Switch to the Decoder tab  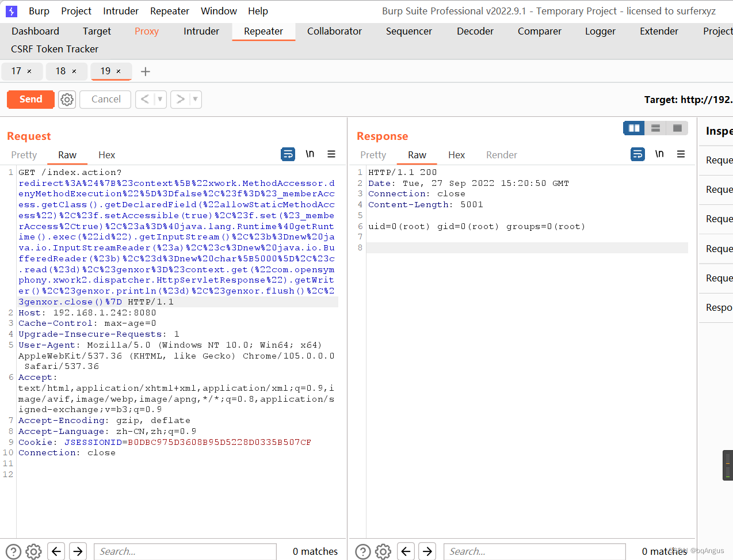(475, 31)
